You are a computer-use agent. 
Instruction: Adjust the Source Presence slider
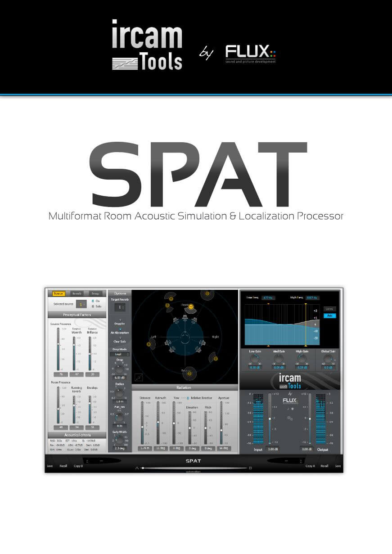(58, 349)
